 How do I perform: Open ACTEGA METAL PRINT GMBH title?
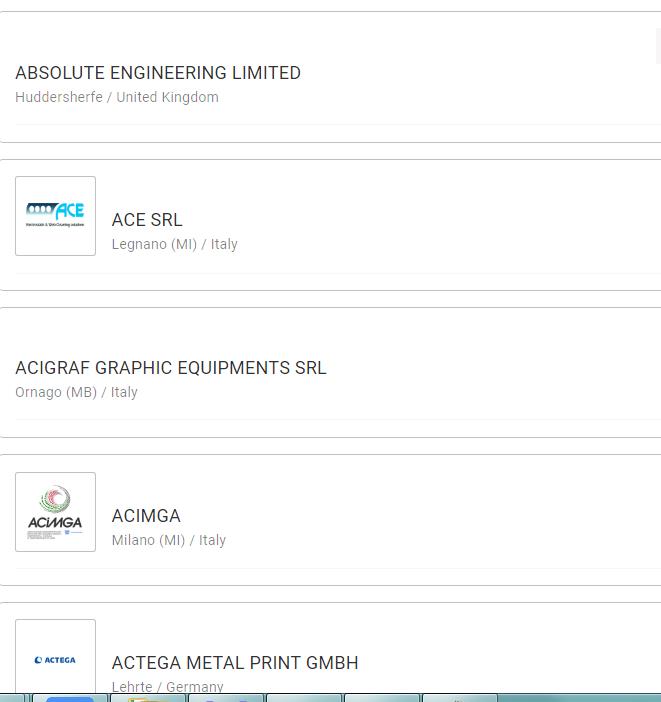pyautogui.click(x=235, y=663)
